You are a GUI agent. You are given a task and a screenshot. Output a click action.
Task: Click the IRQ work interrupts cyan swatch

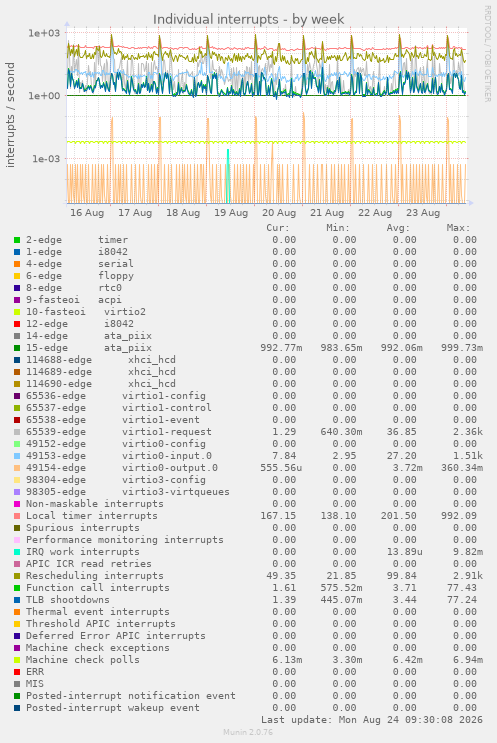pyautogui.click(x=17, y=552)
